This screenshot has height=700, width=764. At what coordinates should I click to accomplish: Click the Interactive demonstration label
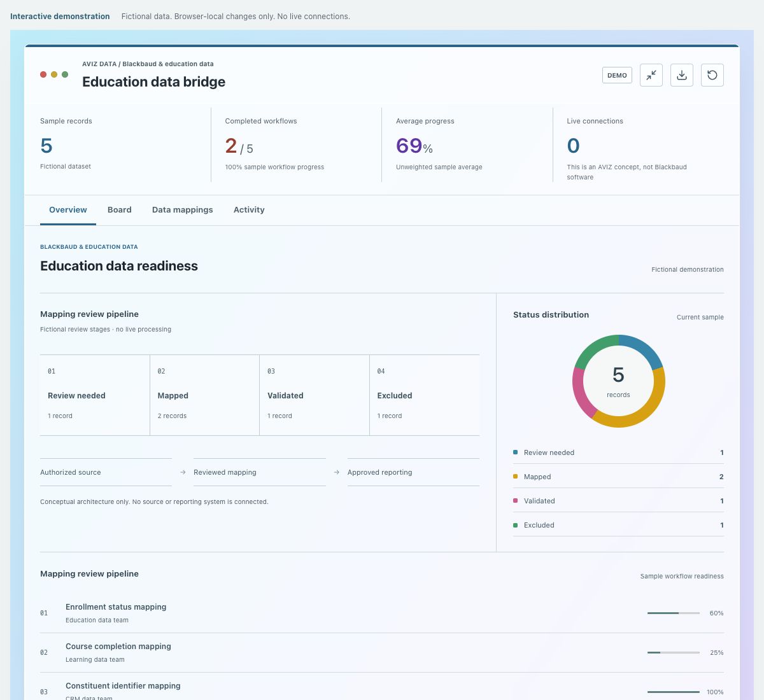60,17
